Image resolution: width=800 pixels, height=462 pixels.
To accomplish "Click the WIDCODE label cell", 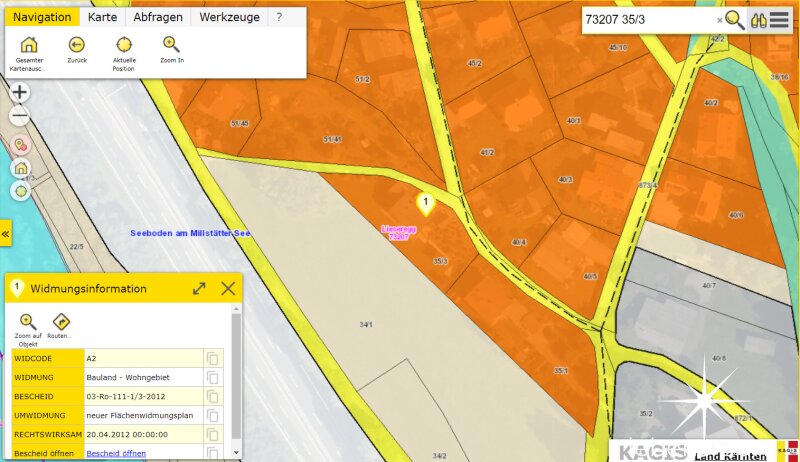I will point(48,358).
